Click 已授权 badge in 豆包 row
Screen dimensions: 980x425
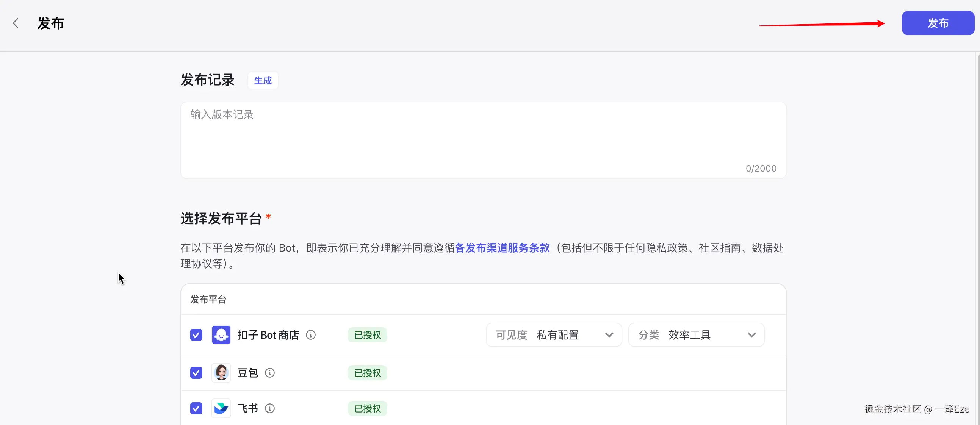pos(367,373)
